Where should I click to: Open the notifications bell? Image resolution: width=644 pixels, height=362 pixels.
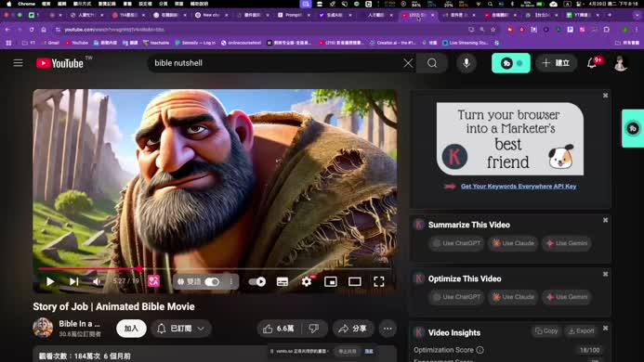click(592, 63)
